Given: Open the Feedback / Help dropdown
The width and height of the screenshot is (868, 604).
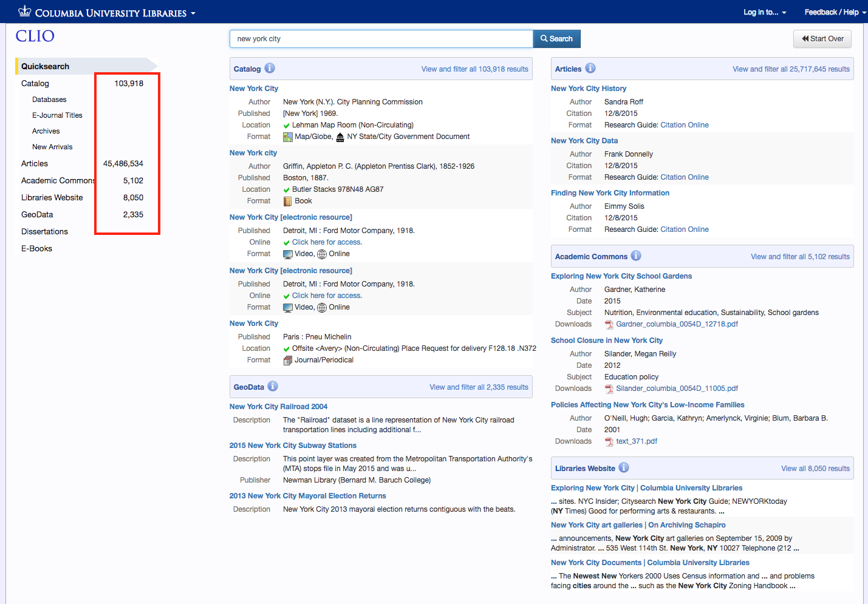Looking at the screenshot, I should click(x=835, y=12).
